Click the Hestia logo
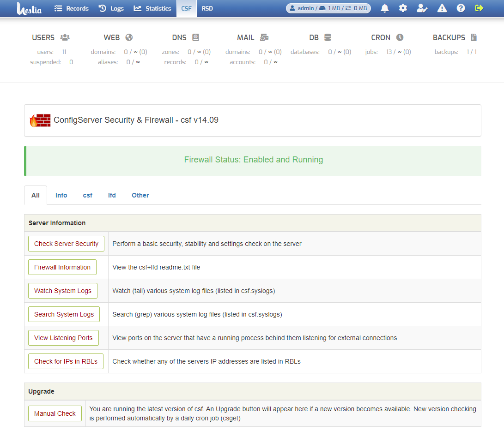The width and height of the screenshot is (504, 431). pos(29,8)
